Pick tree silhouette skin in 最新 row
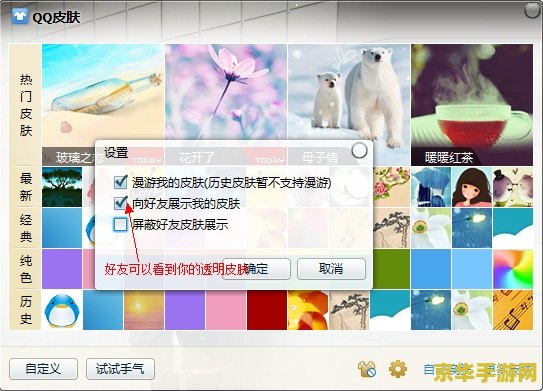Viewport: 543px width, 391px height. [x=62, y=187]
